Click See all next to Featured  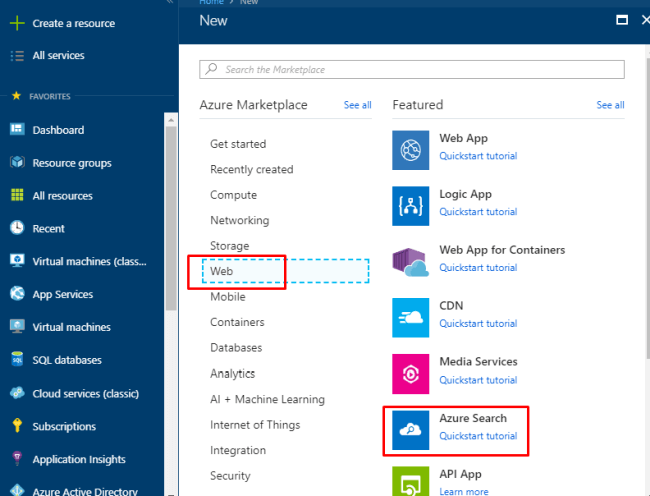[610, 105]
